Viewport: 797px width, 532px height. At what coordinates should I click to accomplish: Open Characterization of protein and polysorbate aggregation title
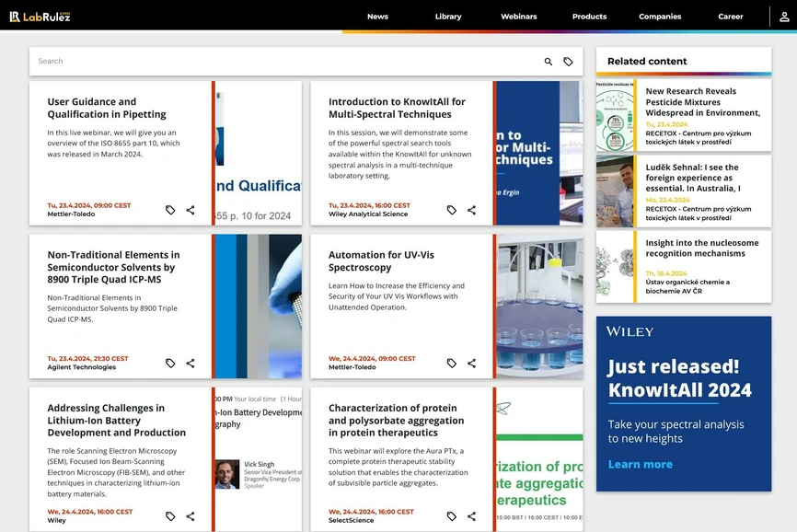pos(396,421)
